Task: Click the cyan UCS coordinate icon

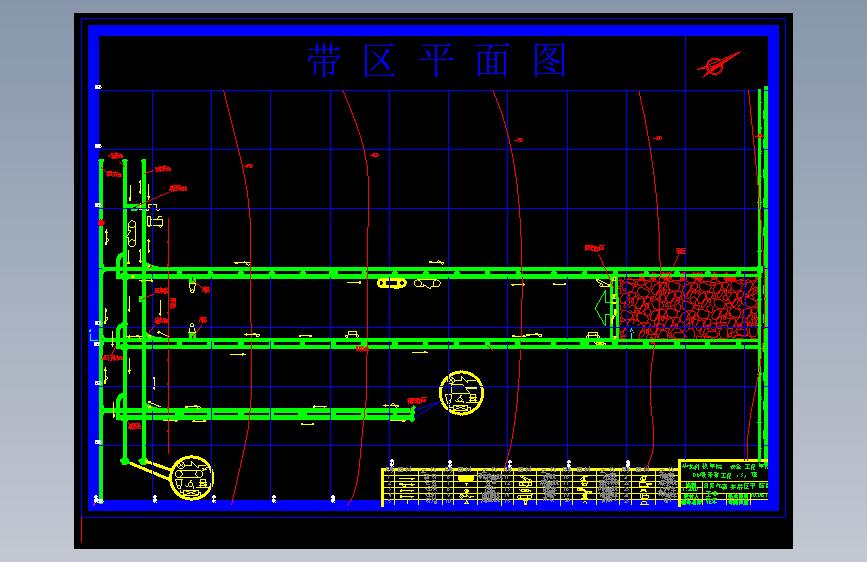Action: pyautogui.click(x=93, y=336)
